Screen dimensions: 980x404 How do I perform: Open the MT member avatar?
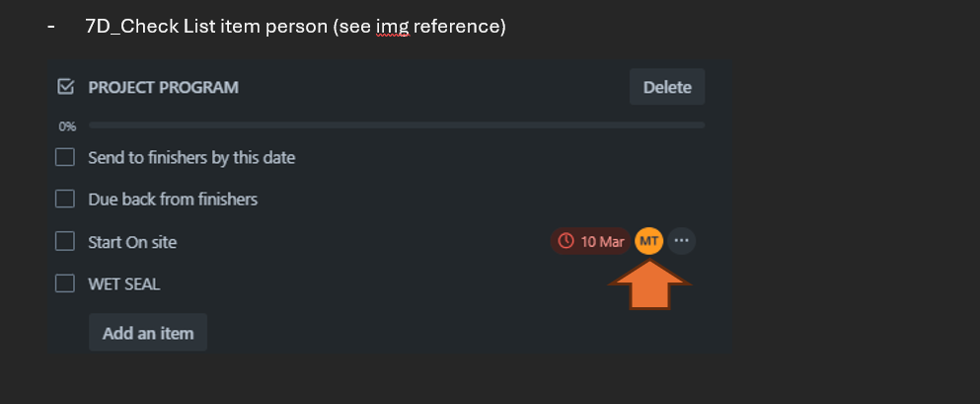648,241
